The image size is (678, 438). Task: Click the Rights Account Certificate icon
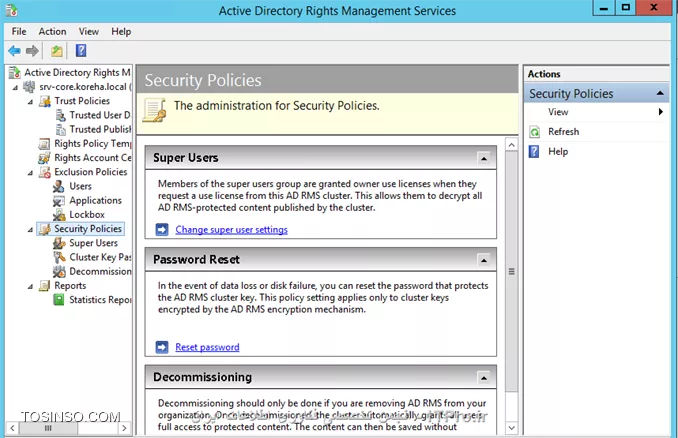[44, 158]
